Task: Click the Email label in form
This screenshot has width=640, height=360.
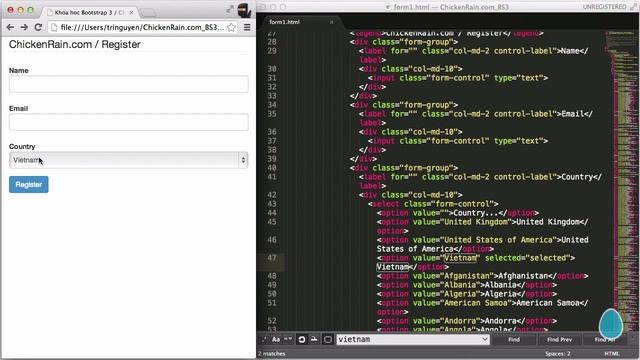Action: (x=18, y=108)
